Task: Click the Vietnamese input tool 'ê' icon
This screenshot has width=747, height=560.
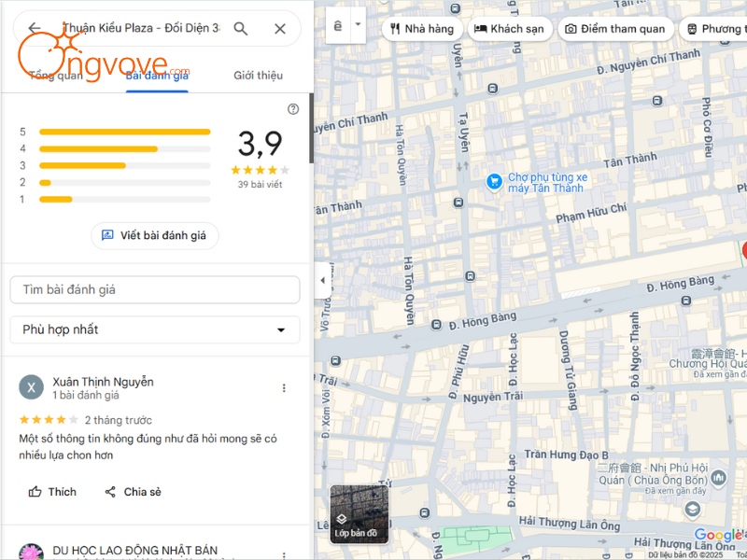Action: (x=338, y=26)
